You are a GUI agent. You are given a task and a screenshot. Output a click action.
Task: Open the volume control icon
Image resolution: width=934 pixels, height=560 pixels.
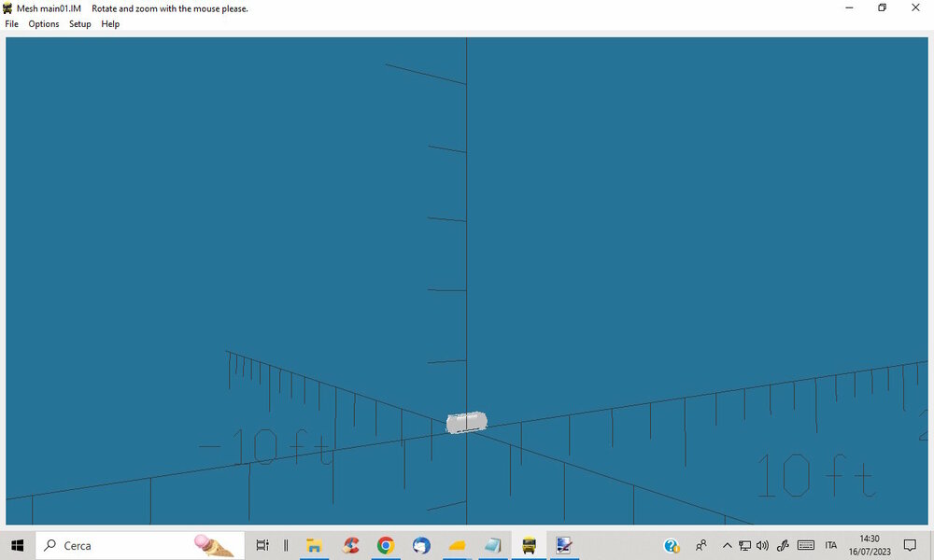tap(762, 545)
